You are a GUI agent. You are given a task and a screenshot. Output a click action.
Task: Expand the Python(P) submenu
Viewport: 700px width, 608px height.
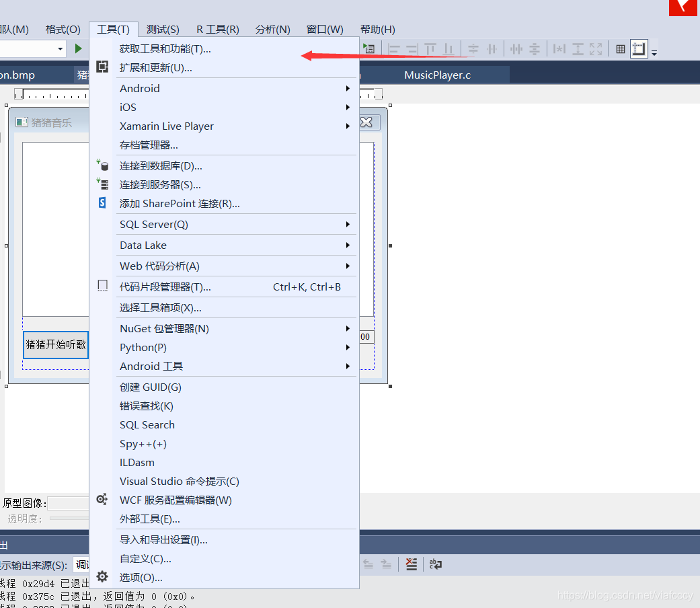(348, 347)
